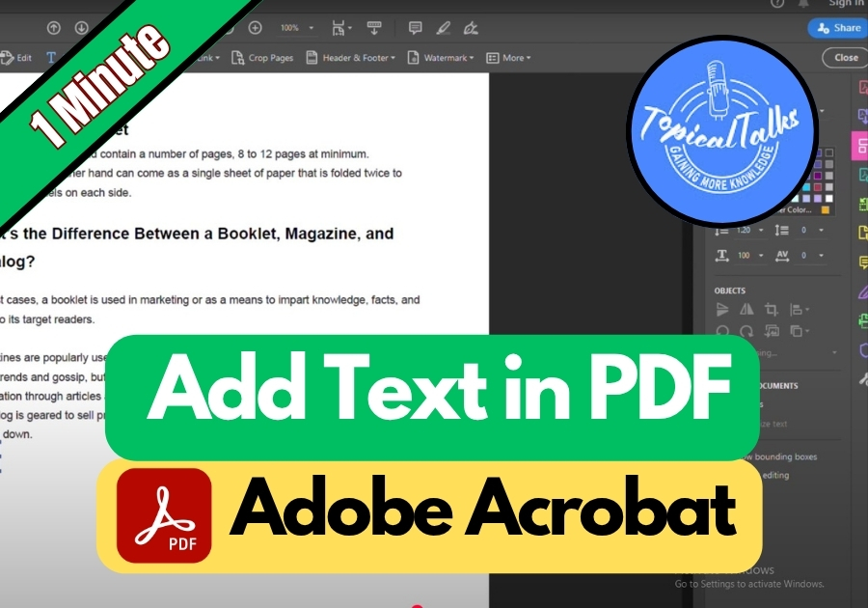868x608 pixels.
Task: Click the Replace Image icon
Action: [772, 331]
